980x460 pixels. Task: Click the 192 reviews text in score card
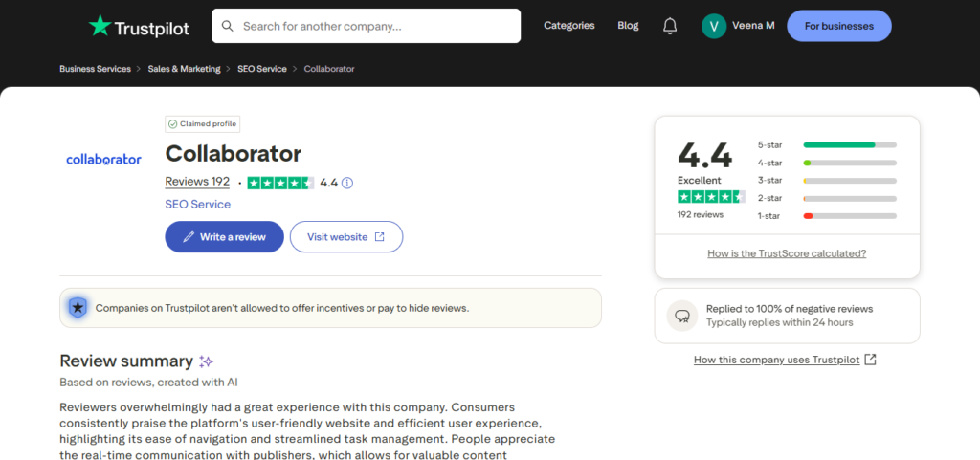[x=700, y=215]
